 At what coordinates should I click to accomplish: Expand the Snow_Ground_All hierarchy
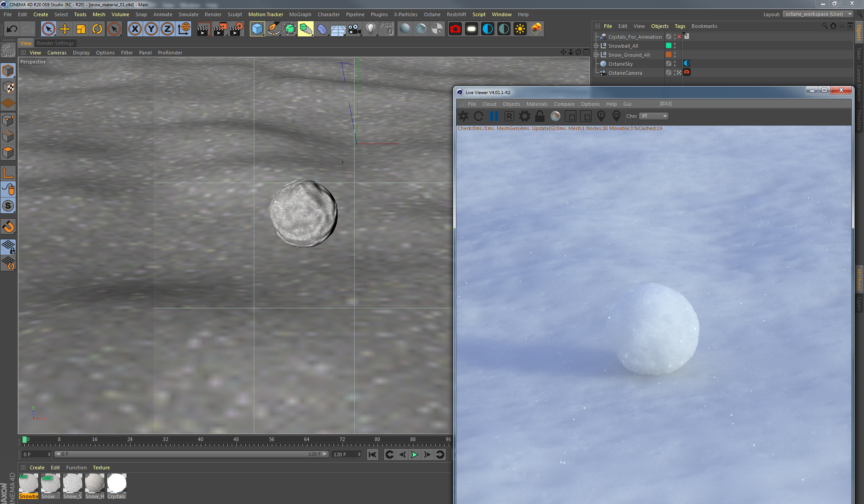click(596, 54)
